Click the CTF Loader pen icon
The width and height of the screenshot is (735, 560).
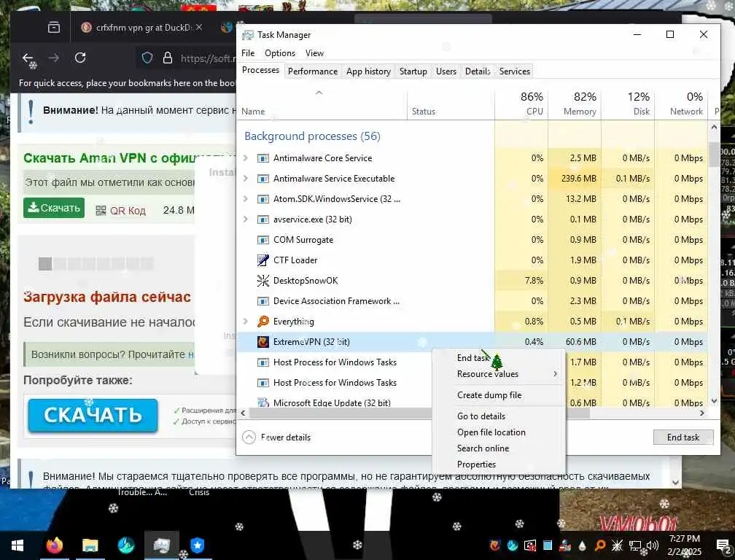point(263,260)
